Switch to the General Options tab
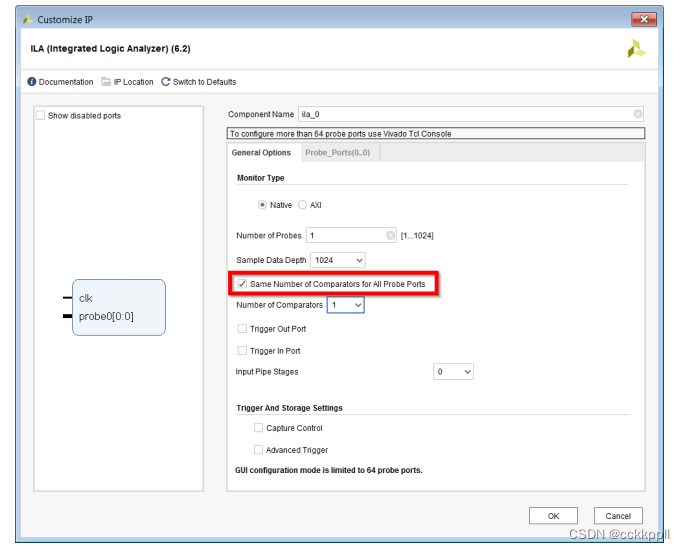 click(x=261, y=152)
